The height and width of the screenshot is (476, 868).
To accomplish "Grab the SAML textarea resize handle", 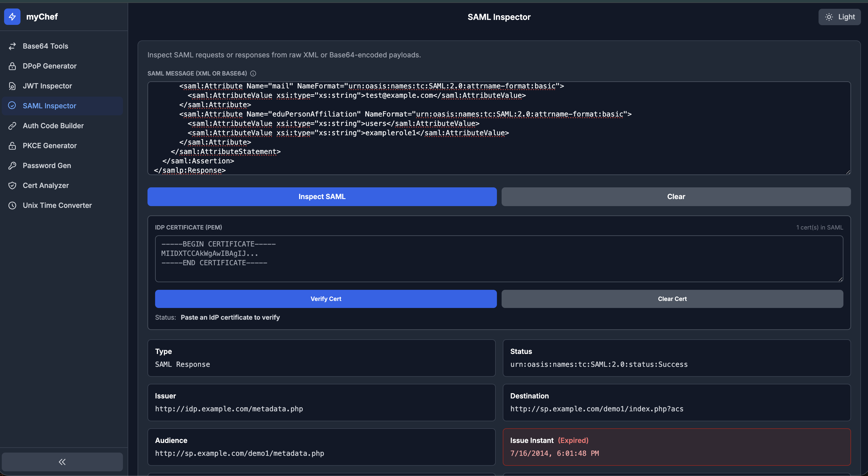I will point(848,172).
